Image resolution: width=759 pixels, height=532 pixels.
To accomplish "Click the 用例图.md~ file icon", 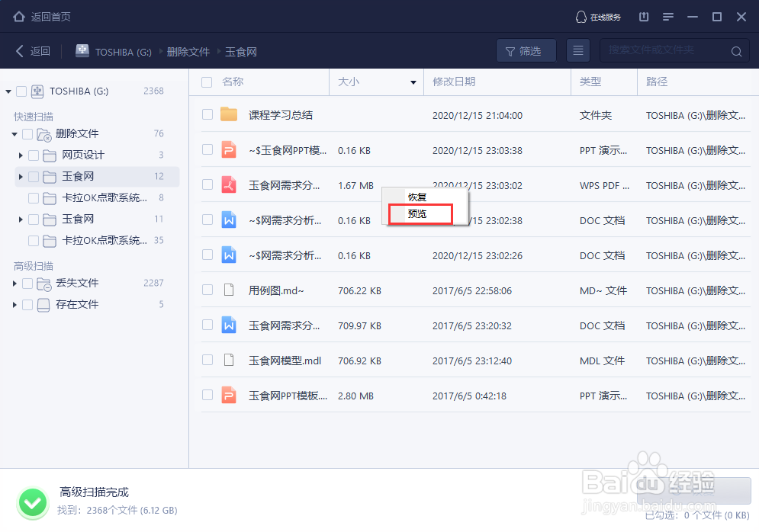I will (229, 290).
